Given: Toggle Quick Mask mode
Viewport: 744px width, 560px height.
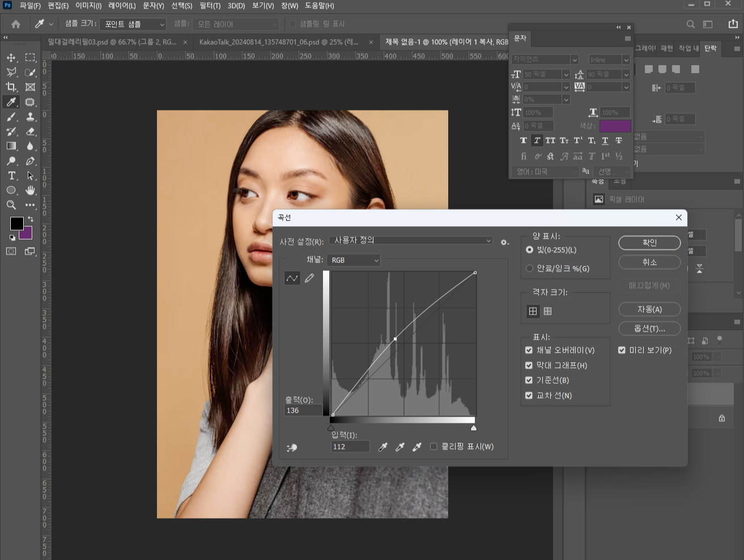Looking at the screenshot, I should [x=11, y=251].
